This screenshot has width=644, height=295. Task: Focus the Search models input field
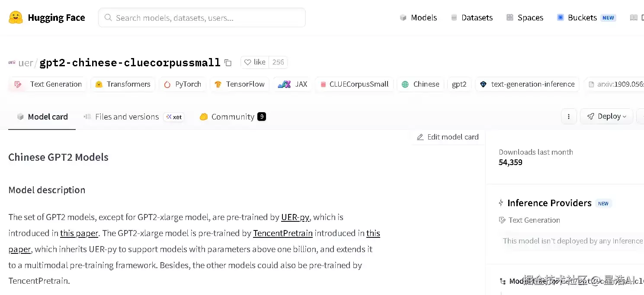[202, 18]
